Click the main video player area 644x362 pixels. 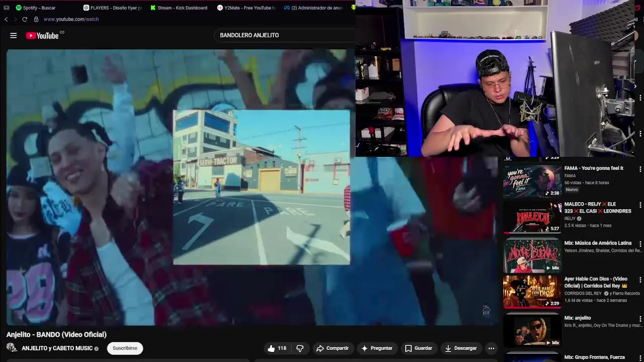coord(252,187)
